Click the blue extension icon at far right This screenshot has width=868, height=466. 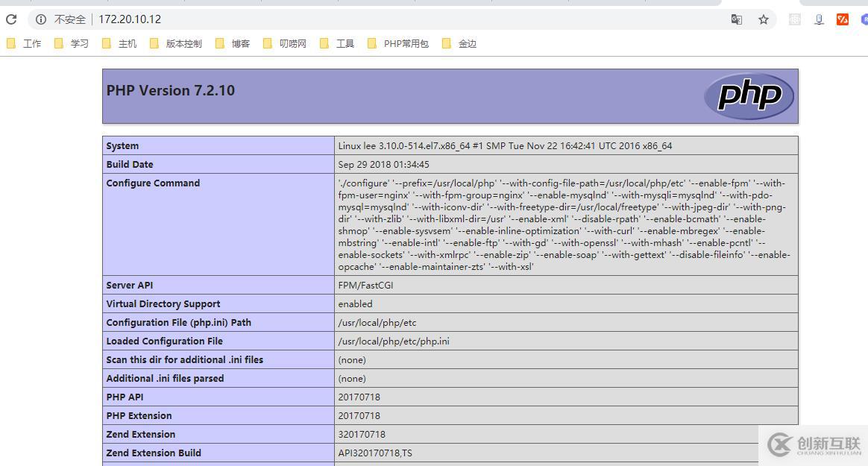point(864,19)
